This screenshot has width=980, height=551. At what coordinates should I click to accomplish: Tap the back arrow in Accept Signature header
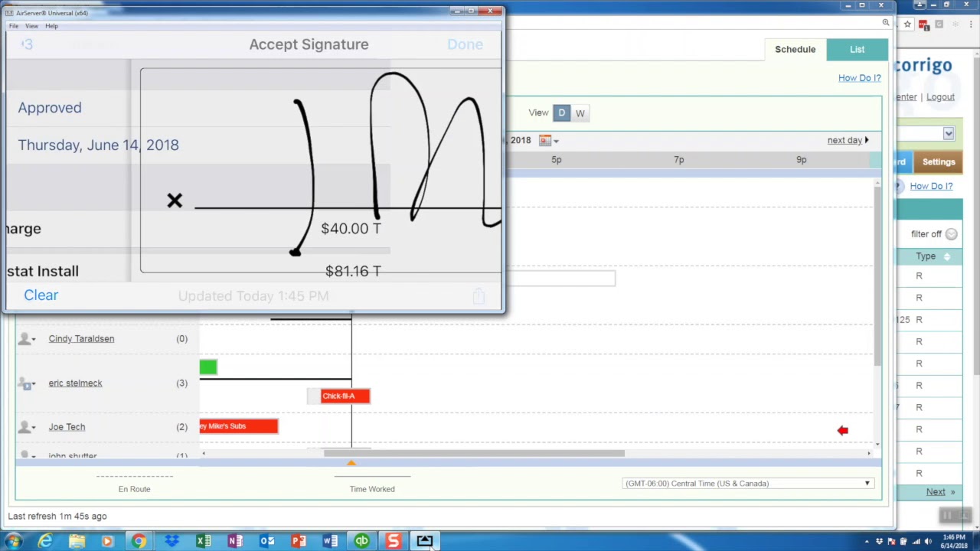pyautogui.click(x=27, y=44)
